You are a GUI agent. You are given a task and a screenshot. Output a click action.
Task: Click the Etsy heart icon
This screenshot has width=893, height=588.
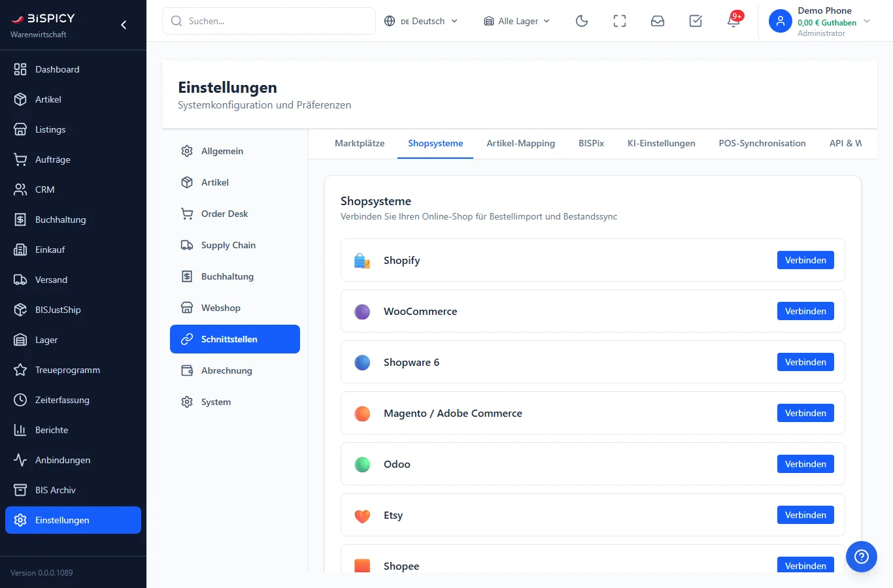click(362, 515)
